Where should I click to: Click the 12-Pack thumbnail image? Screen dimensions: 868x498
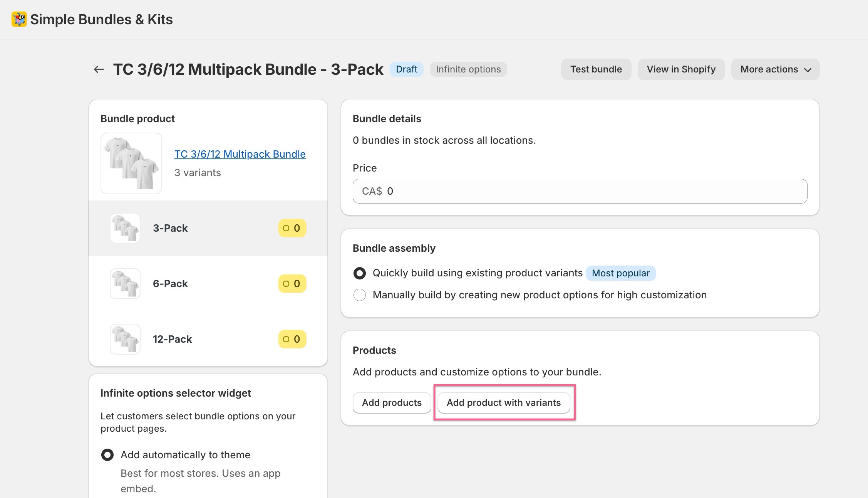coord(125,339)
